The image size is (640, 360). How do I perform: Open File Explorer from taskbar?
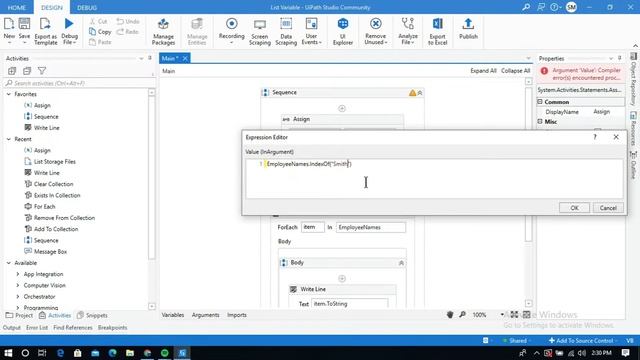[x=129, y=353]
